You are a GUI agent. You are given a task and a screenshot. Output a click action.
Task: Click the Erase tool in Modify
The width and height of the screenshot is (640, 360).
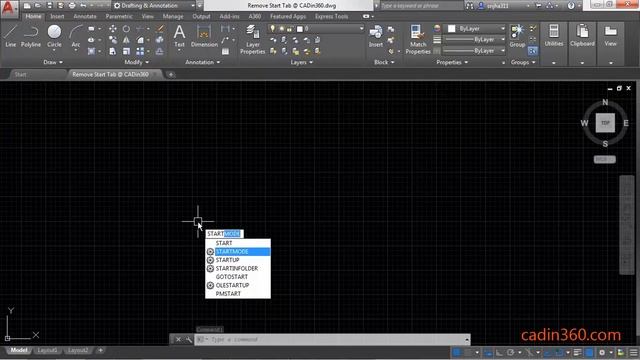tap(160, 29)
